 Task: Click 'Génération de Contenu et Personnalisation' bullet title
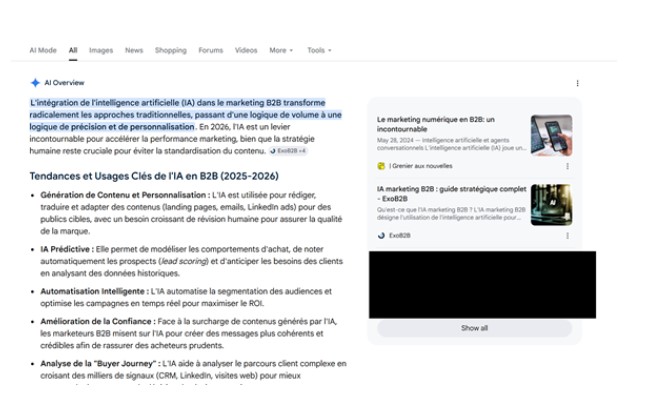[125, 195]
